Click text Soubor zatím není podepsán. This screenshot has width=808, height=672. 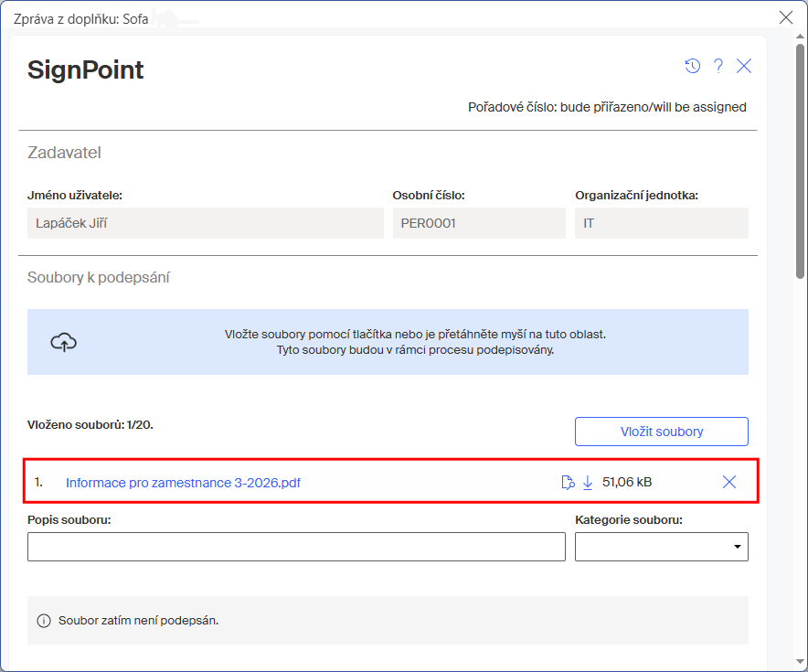tap(138, 621)
